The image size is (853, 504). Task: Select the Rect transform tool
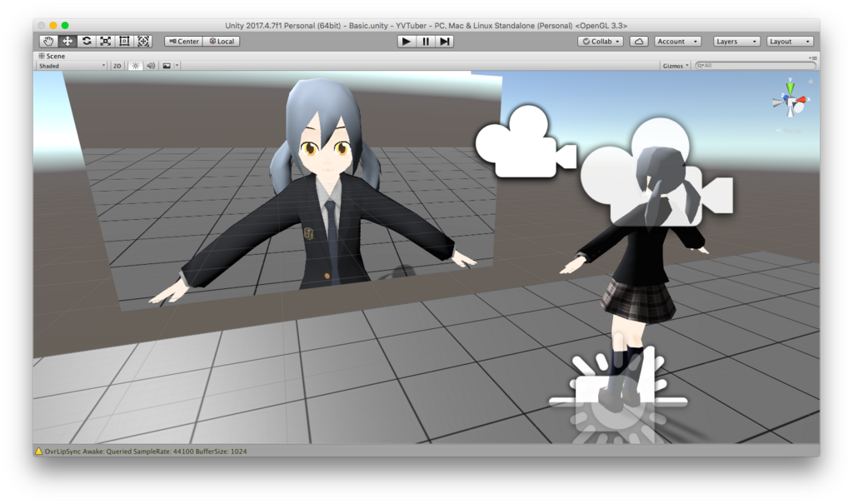pyautogui.click(x=125, y=42)
